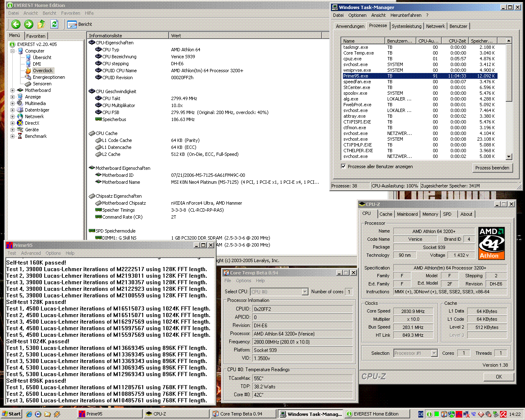Click scroll down arrow in process list

click(509, 156)
